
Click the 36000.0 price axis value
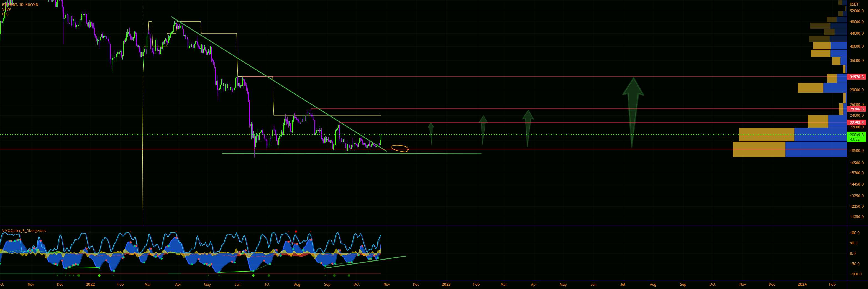(857, 61)
